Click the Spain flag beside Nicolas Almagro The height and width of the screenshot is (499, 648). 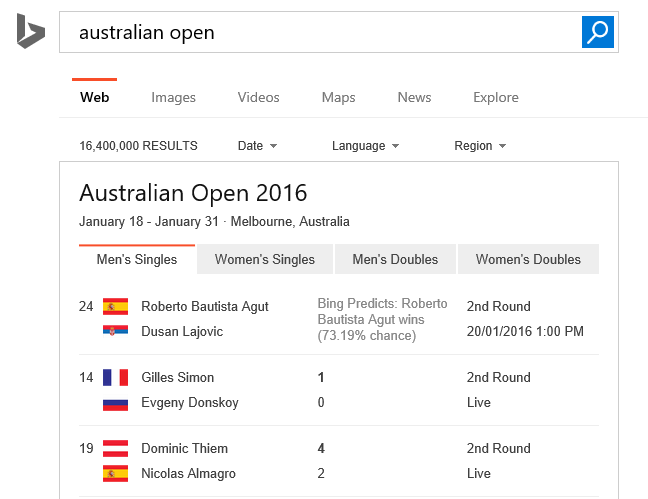click(x=115, y=473)
